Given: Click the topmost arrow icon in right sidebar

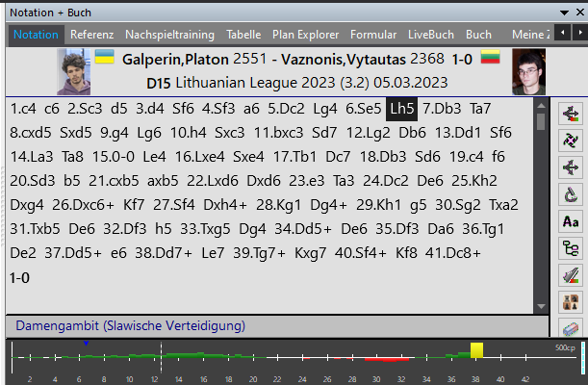Looking at the screenshot, I should pos(569,114).
